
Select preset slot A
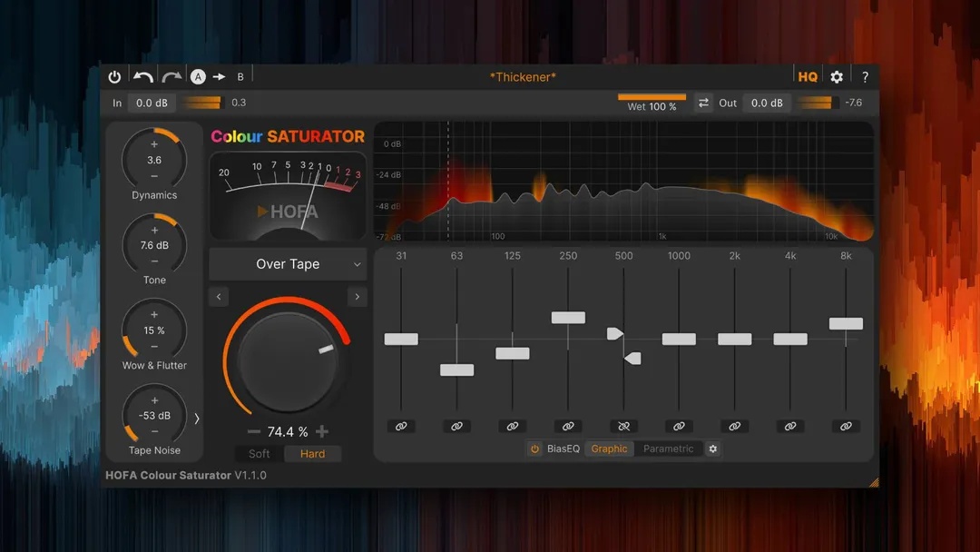(x=198, y=77)
